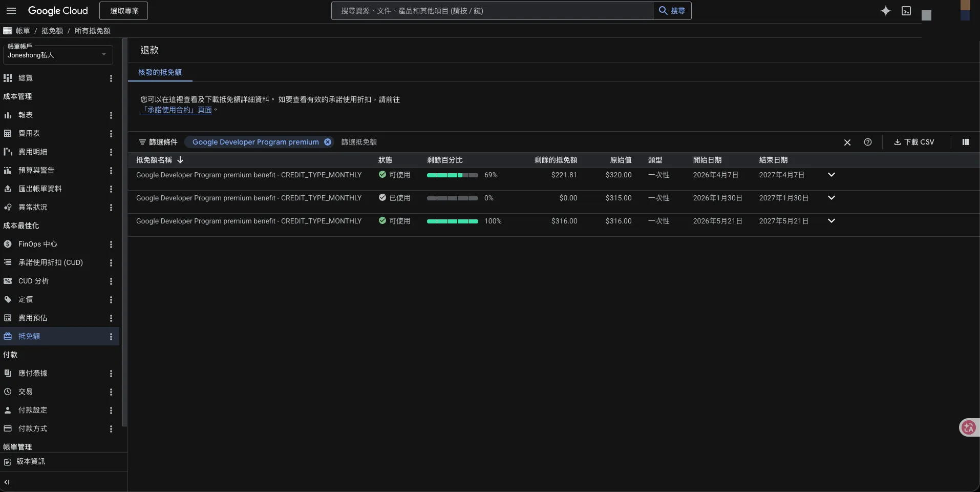Viewport: 980px width, 492px height.
Task: Open Gemini AI assistant sparkle icon
Action: coord(885,11)
